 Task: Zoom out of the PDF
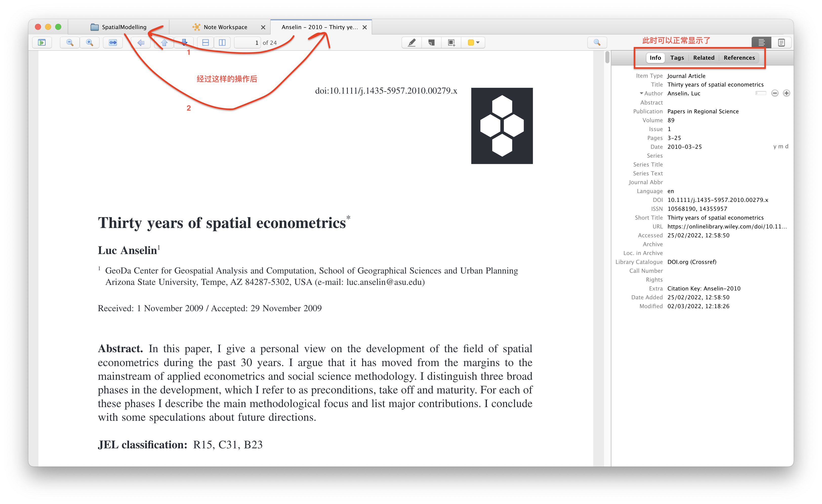click(x=70, y=42)
